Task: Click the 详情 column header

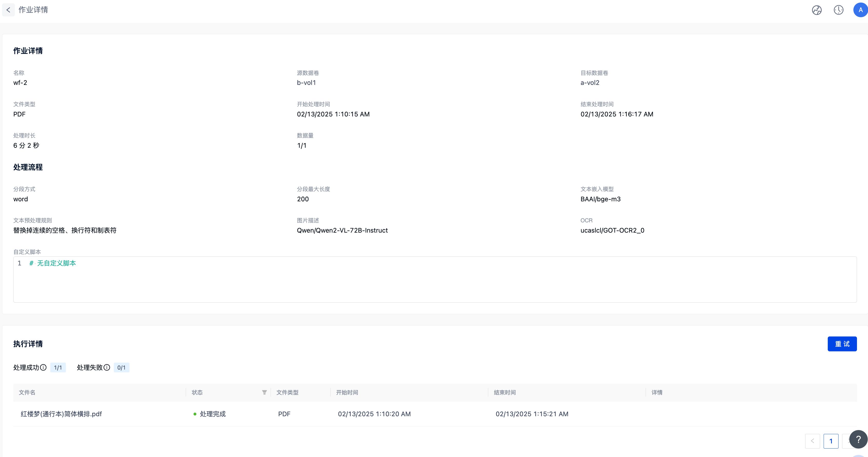Action: click(x=657, y=392)
